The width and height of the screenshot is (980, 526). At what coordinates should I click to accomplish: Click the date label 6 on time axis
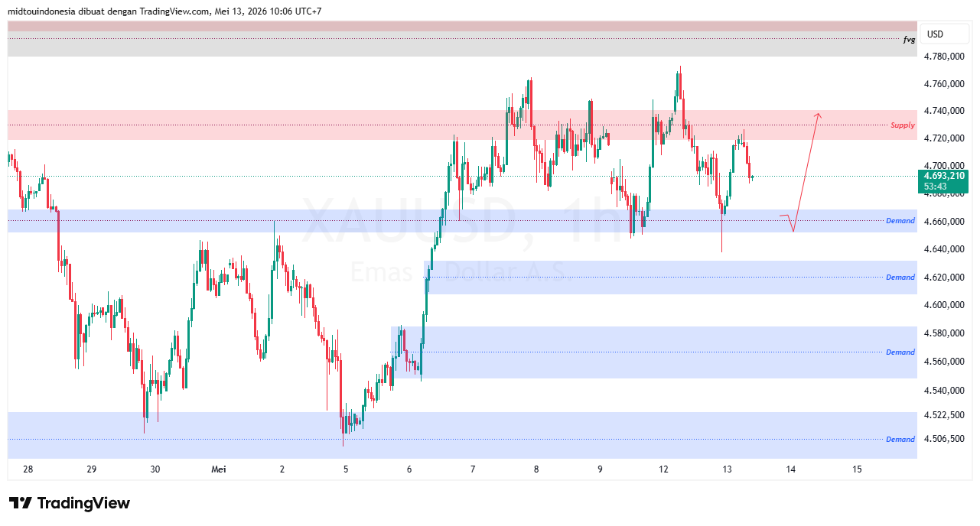[409, 469]
